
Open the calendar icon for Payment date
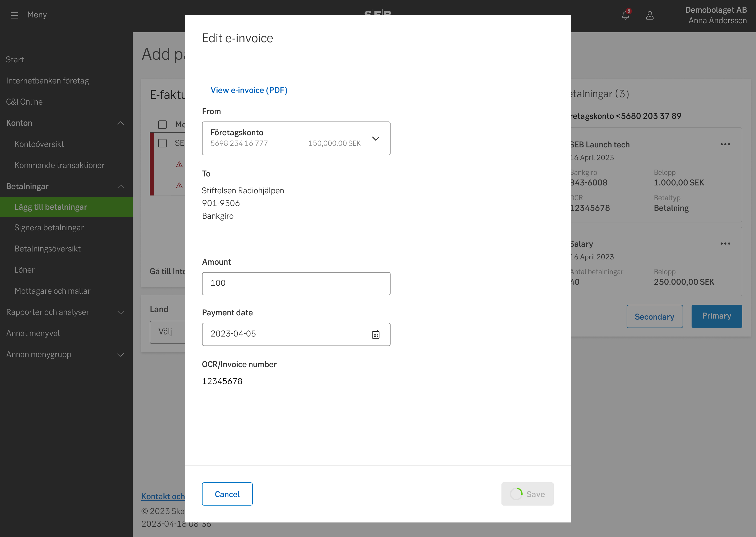pyautogui.click(x=376, y=335)
